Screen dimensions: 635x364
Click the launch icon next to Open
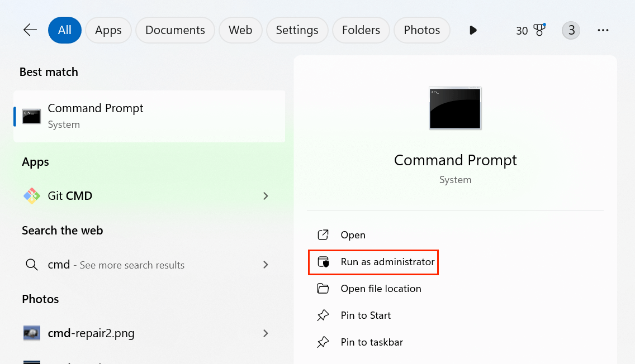pyautogui.click(x=323, y=234)
